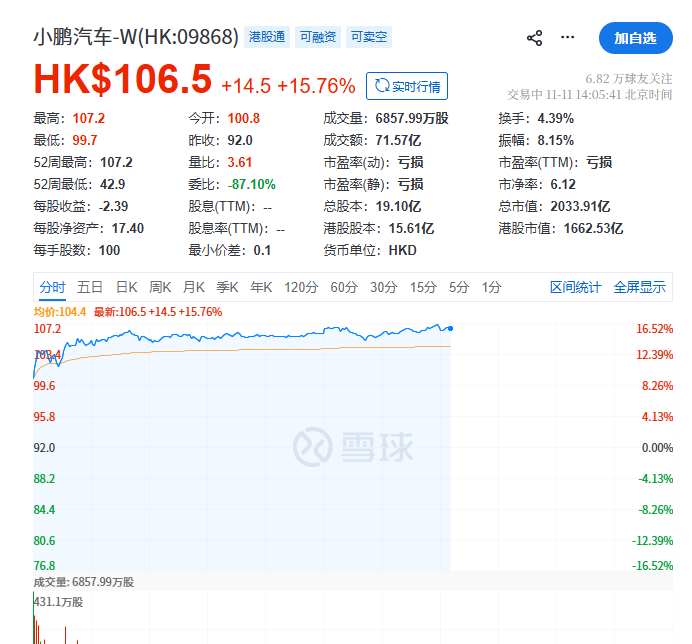Viewport: 692px width, 644px height.
Task: Click the 总股本 value 19.10亿
Action: pos(398,206)
